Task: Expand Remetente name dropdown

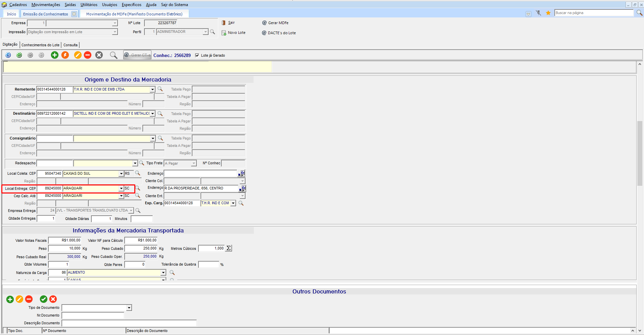Action: (152, 89)
